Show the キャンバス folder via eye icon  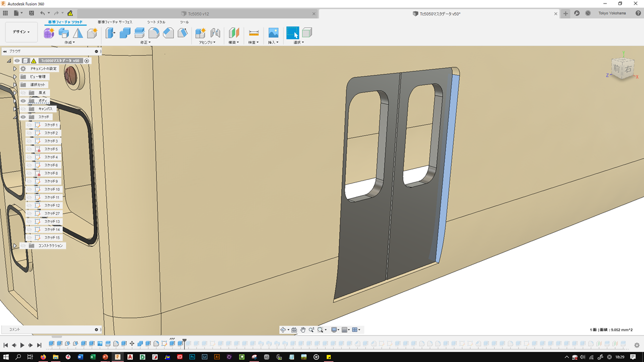[x=23, y=109]
